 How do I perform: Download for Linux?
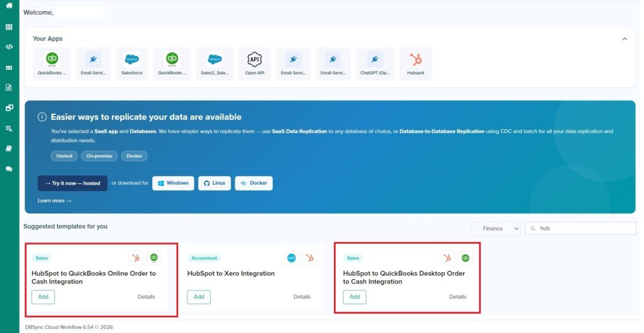pos(214,183)
